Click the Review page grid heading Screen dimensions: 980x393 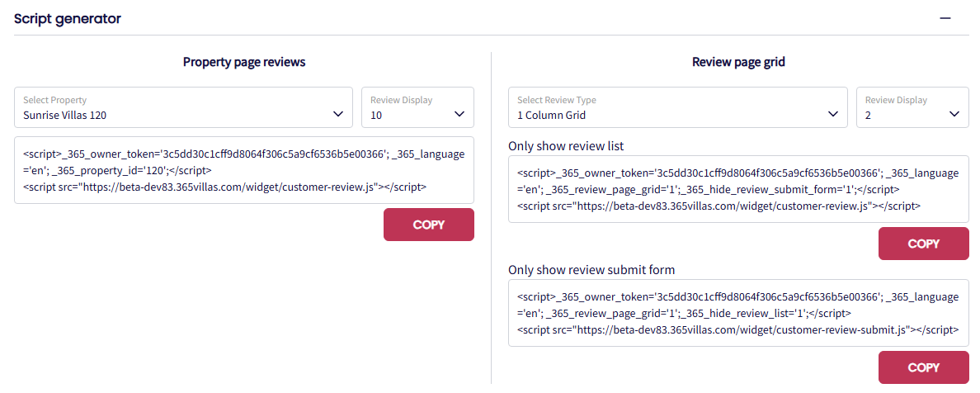click(739, 62)
